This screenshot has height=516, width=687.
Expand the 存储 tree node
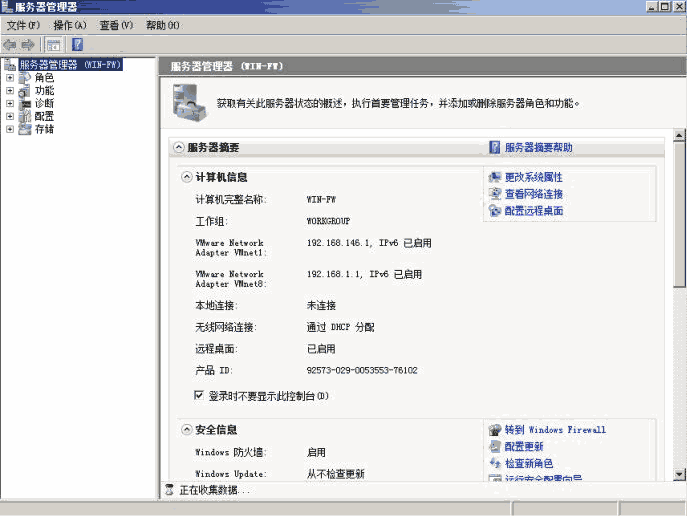10,129
